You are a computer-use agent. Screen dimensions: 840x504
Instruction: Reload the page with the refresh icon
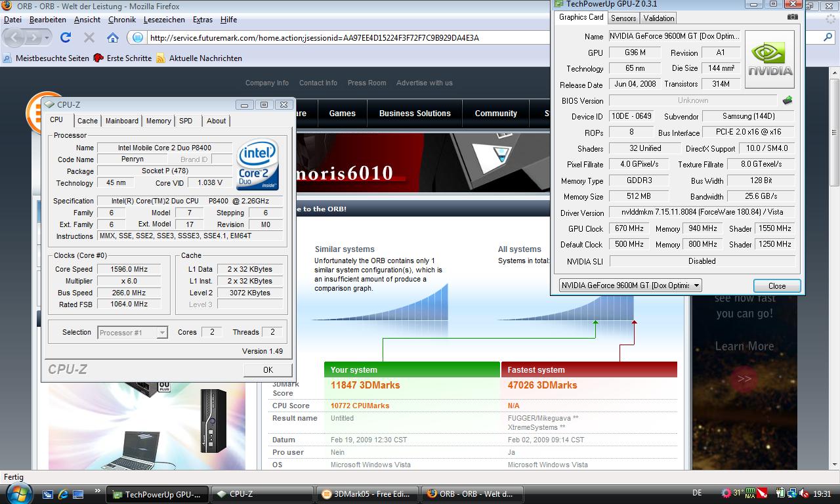[x=66, y=37]
